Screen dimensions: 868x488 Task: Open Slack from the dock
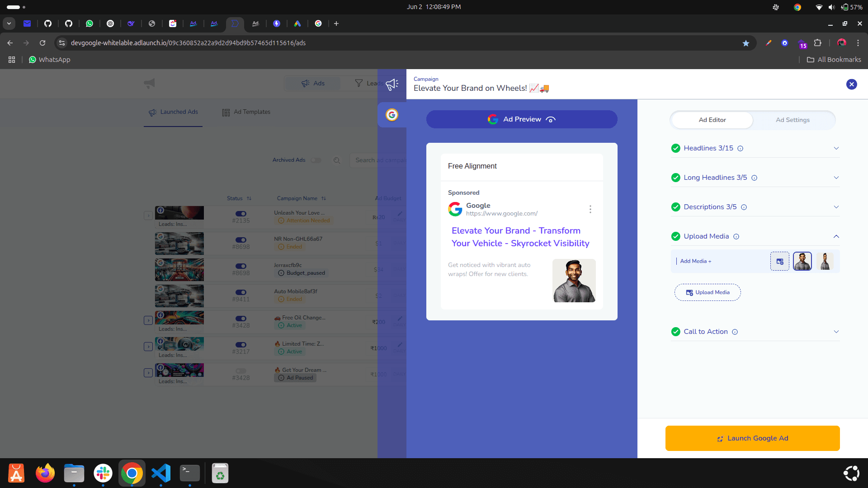point(103,473)
